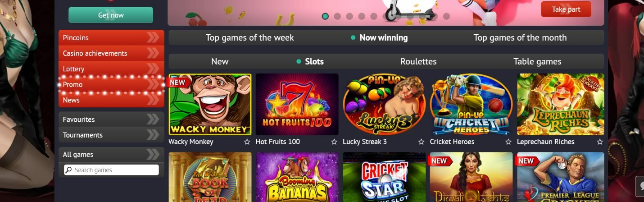Select the second banner carousel dot

tap(337, 16)
